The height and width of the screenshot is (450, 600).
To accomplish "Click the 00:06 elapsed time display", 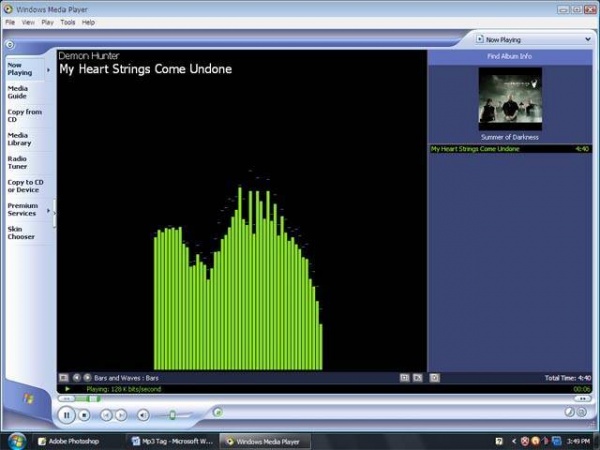I will 582,389.
